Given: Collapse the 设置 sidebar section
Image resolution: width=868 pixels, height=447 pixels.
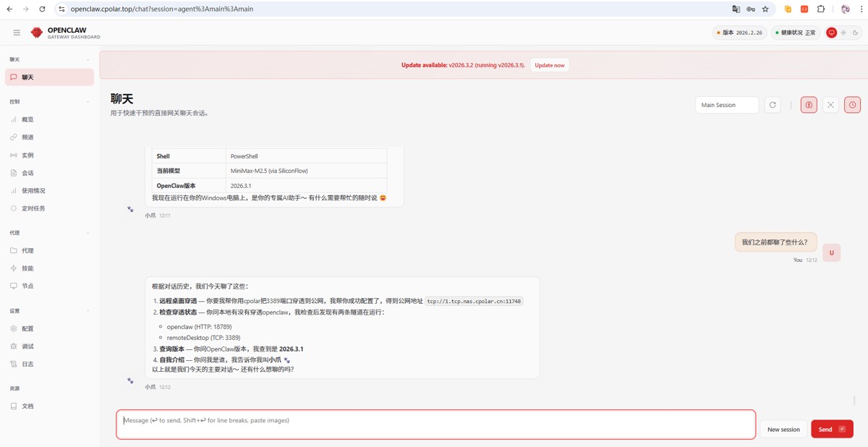Looking at the screenshot, I should pyautogui.click(x=50, y=311).
